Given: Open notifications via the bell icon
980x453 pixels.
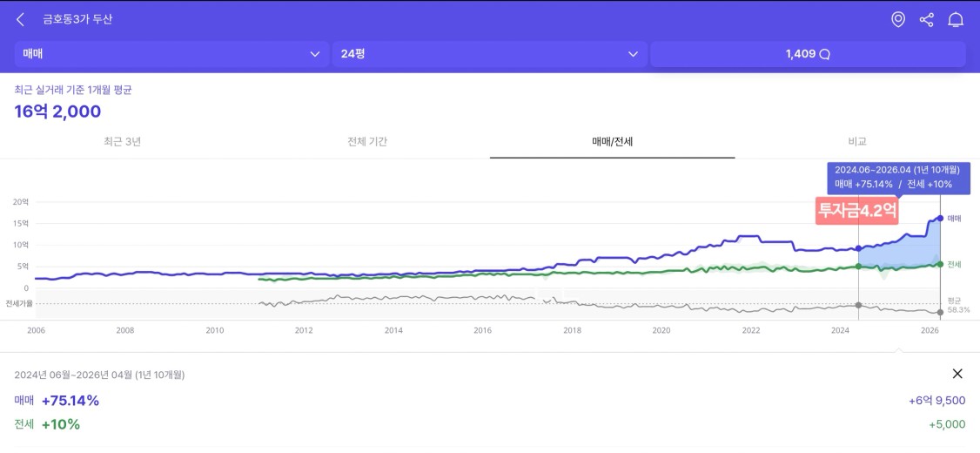Looking at the screenshot, I should [x=955, y=19].
